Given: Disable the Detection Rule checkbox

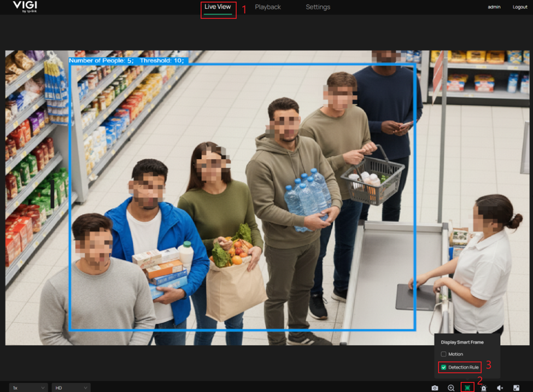Looking at the screenshot, I should pyautogui.click(x=444, y=367).
